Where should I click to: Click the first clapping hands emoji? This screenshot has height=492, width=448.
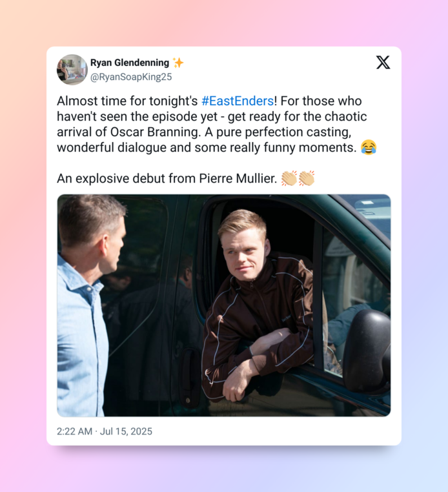point(289,178)
